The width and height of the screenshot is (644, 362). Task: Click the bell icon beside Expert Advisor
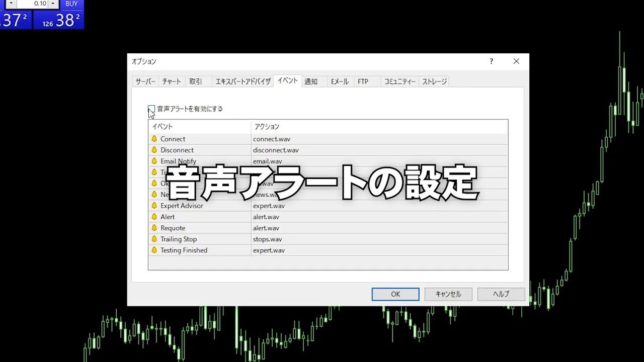(154, 206)
